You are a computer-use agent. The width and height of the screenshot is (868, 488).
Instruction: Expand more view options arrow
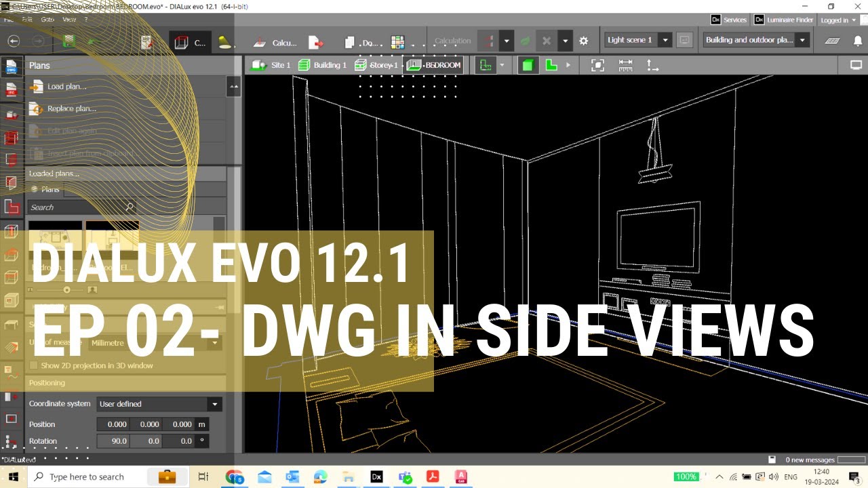(568, 66)
